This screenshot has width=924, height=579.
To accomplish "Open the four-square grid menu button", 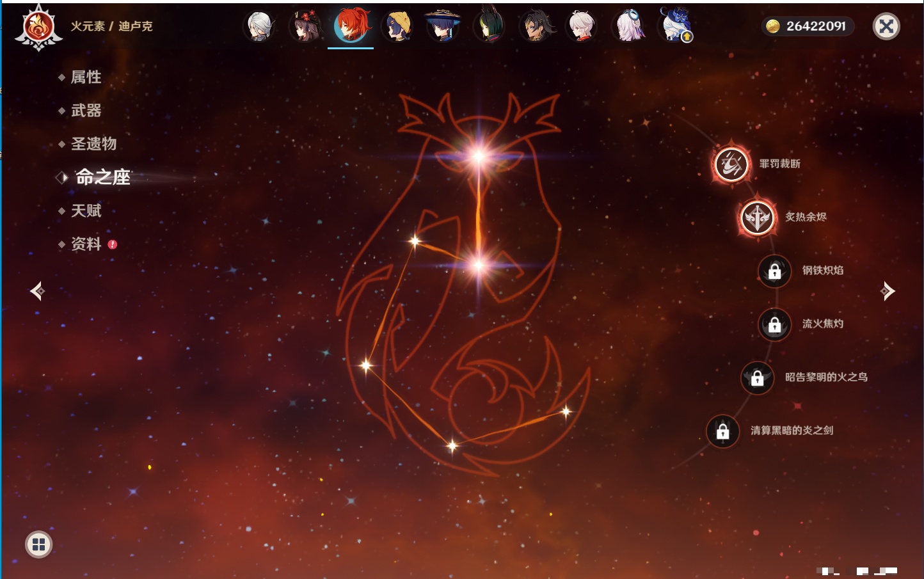I will [38, 544].
